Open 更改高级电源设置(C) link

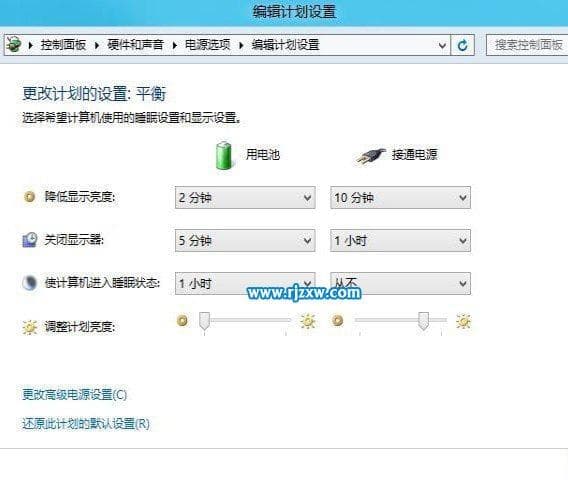75,395
